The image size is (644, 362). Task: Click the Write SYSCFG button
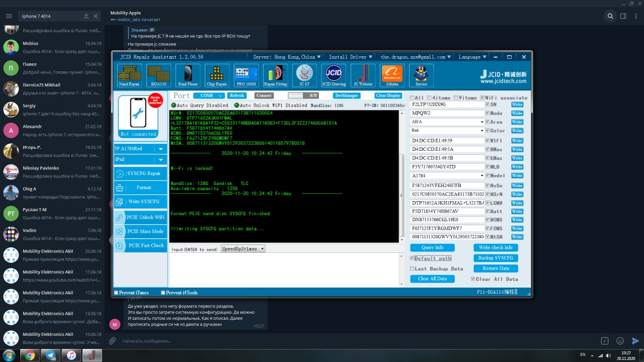pos(140,202)
